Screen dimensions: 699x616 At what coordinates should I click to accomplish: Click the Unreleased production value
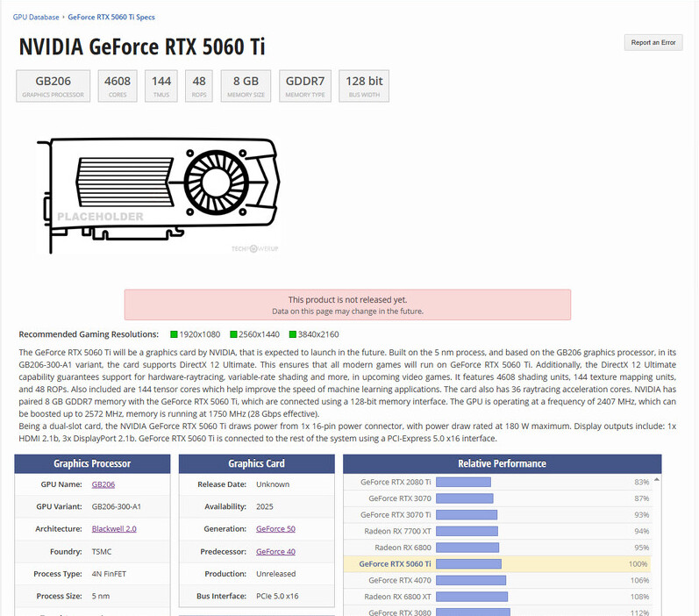(276, 574)
